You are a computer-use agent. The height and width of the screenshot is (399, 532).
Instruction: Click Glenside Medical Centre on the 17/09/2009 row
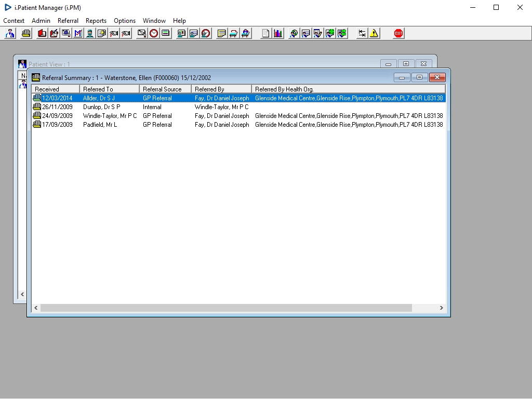click(x=349, y=125)
